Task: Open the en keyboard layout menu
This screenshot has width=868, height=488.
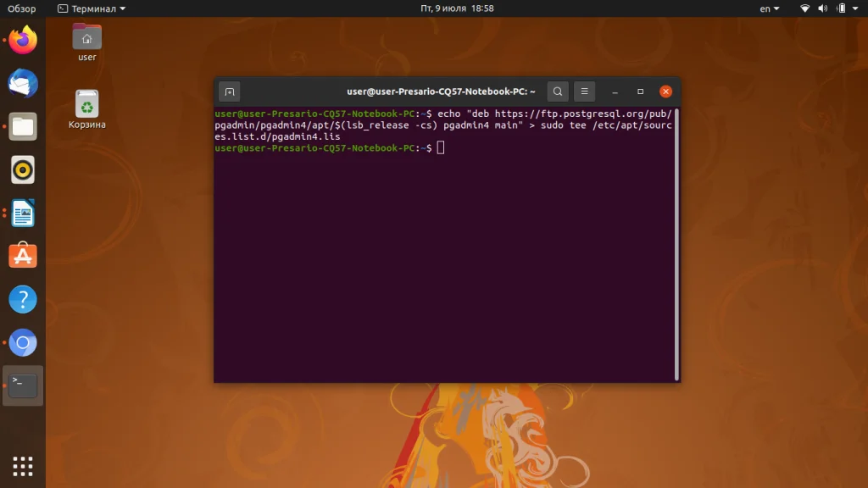Action: click(x=767, y=8)
